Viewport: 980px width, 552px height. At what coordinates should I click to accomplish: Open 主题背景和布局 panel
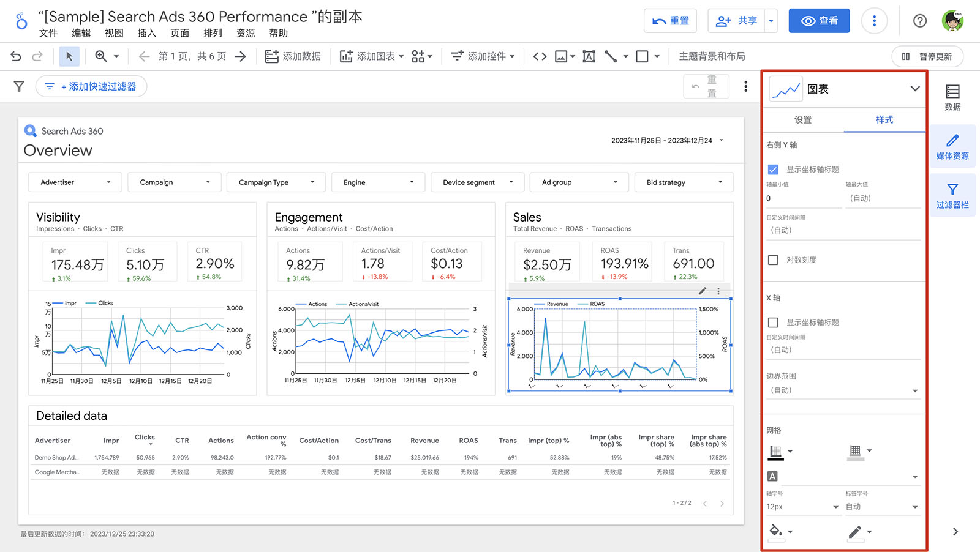[712, 56]
